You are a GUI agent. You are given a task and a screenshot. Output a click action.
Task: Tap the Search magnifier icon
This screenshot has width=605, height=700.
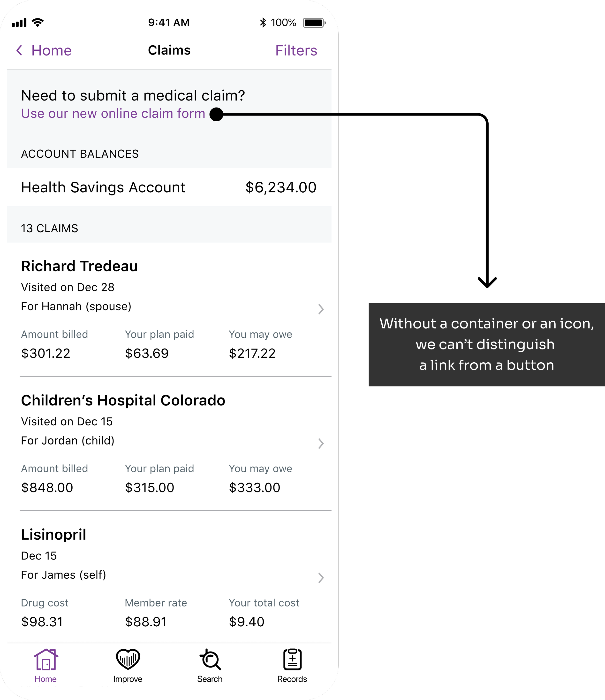click(x=210, y=659)
